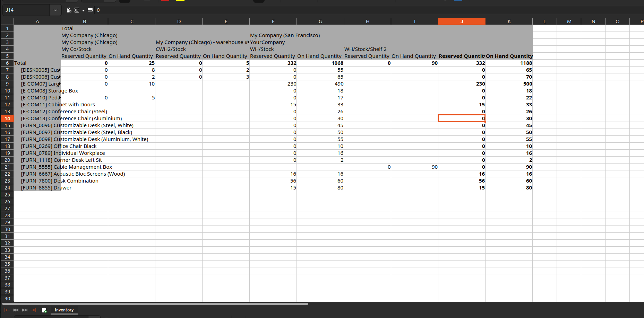
Task: Expand the Name Box dropdown
Action: point(55,10)
